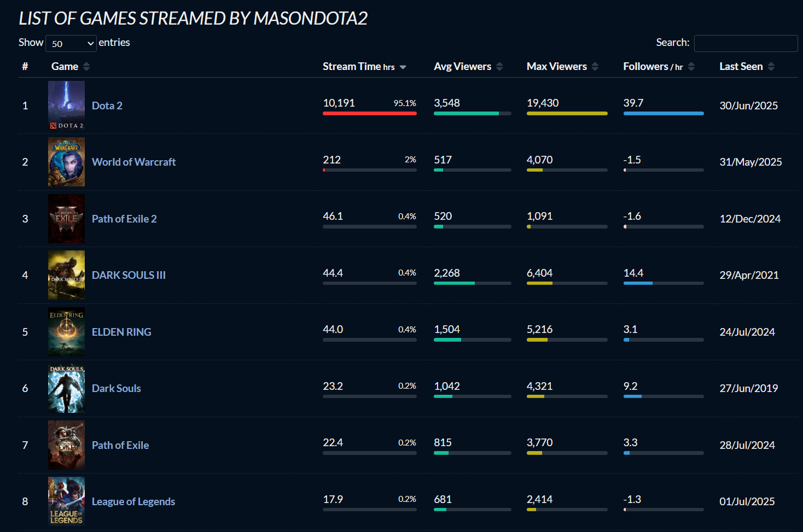Click the Max Viewers sort arrows icon
The image size is (803, 532).
[x=595, y=66]
